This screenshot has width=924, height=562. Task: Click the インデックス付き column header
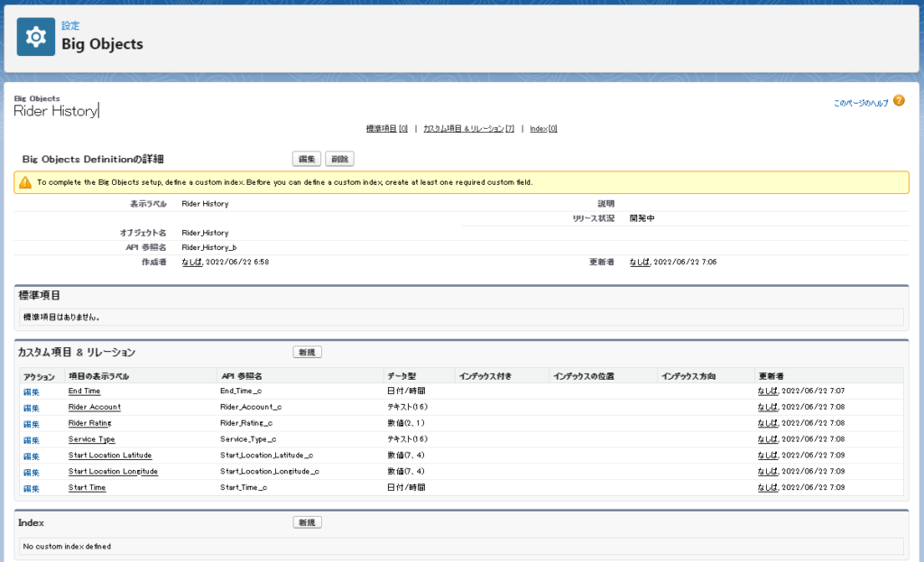[x=485, y=376]
